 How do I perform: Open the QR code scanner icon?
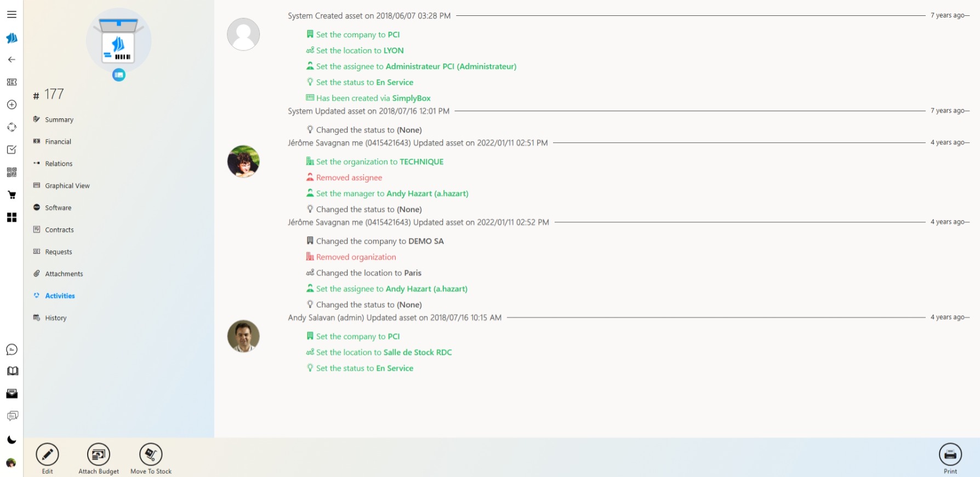[x=12, y=173]
